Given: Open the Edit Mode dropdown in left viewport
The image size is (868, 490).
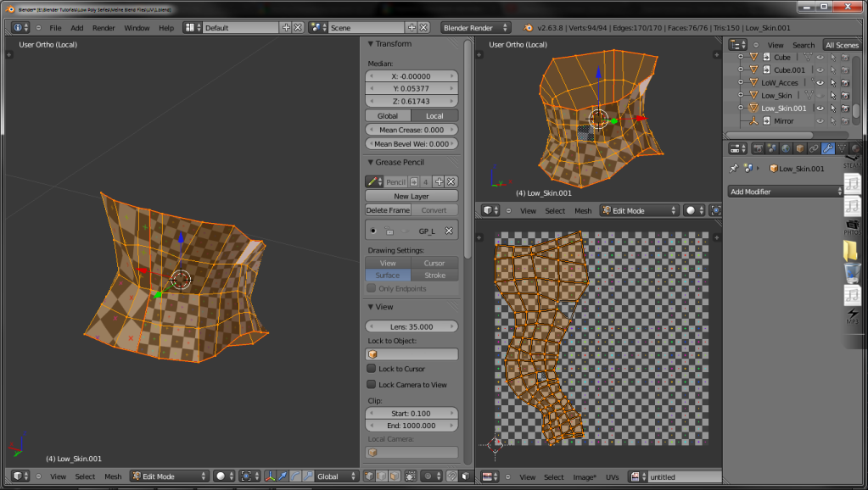Looking at the screenshot, I should click(170, 476).
